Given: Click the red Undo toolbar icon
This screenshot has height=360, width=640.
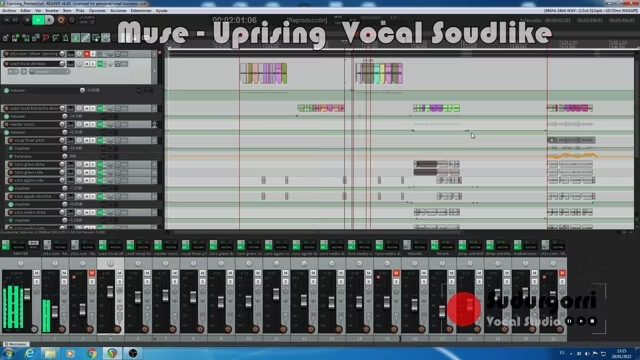Looking at the screenshot, I should pyautogui.click(x=45, y=38).
